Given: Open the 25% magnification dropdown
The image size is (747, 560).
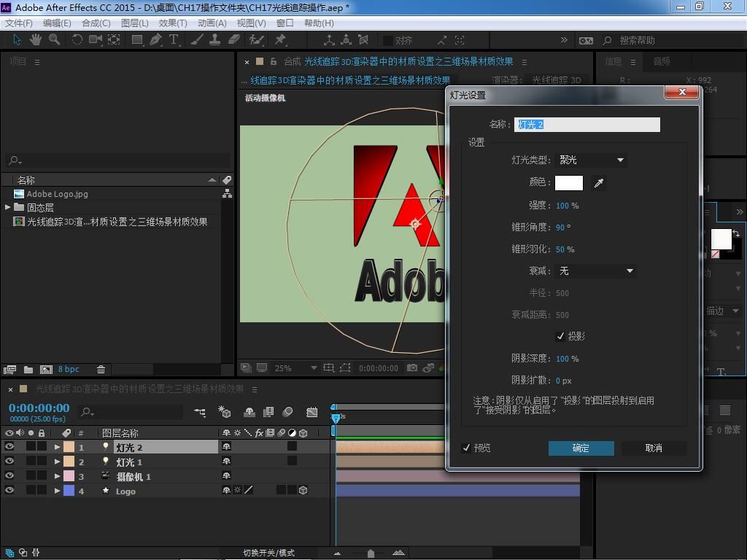Looking at the screenshot, I should coord(295,368).
